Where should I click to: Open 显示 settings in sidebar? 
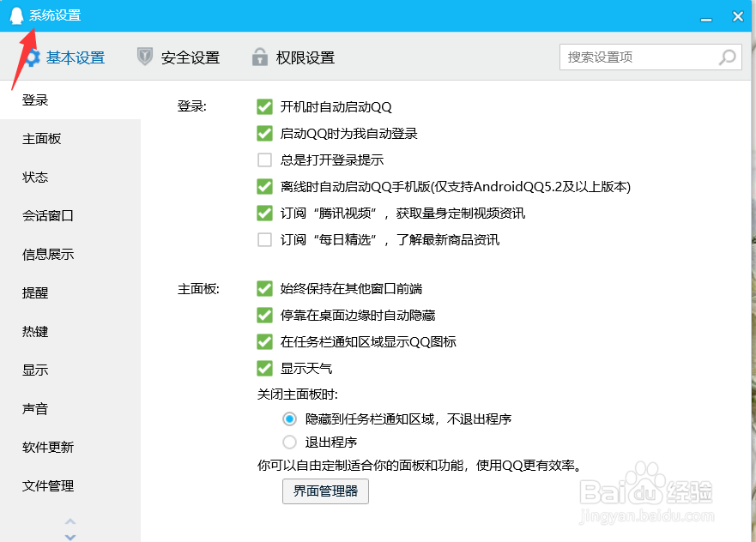click(70, 370)
